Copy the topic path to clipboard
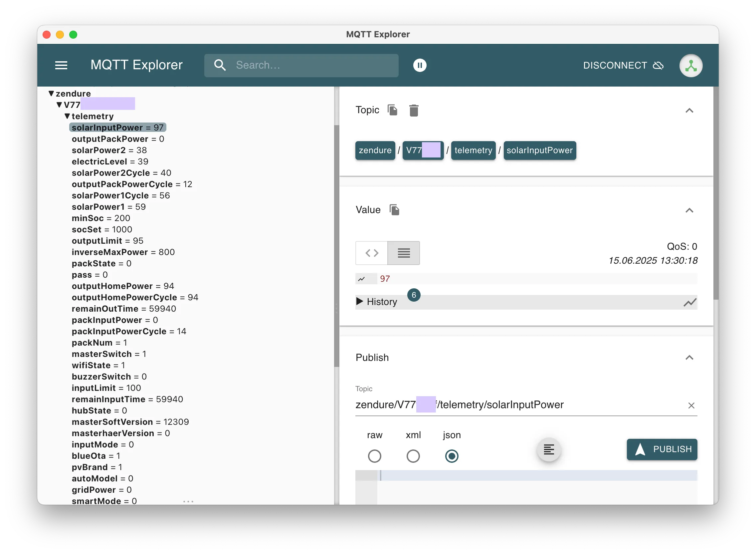756x554 pixels. coord(393,110)
